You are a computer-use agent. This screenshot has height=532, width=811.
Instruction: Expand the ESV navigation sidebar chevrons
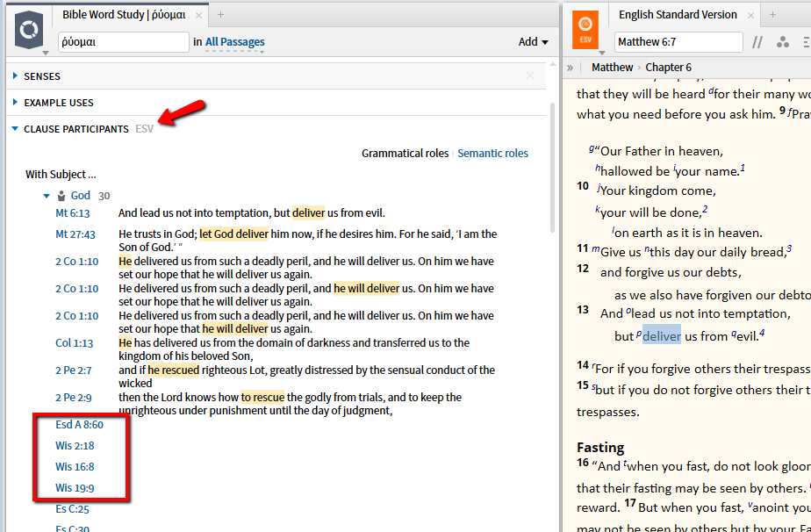570,68
